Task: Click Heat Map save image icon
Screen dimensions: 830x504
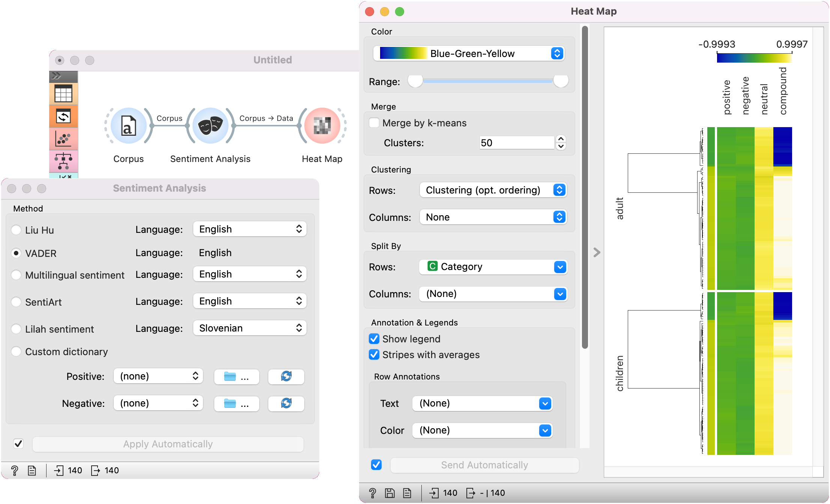Action: pos(390,493)
